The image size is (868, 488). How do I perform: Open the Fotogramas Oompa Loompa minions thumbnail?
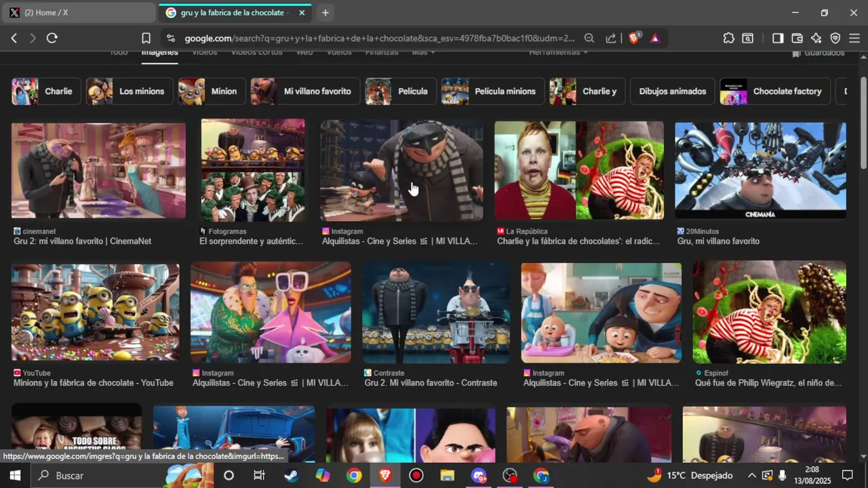pyautogui.click(x=253, y=170)
